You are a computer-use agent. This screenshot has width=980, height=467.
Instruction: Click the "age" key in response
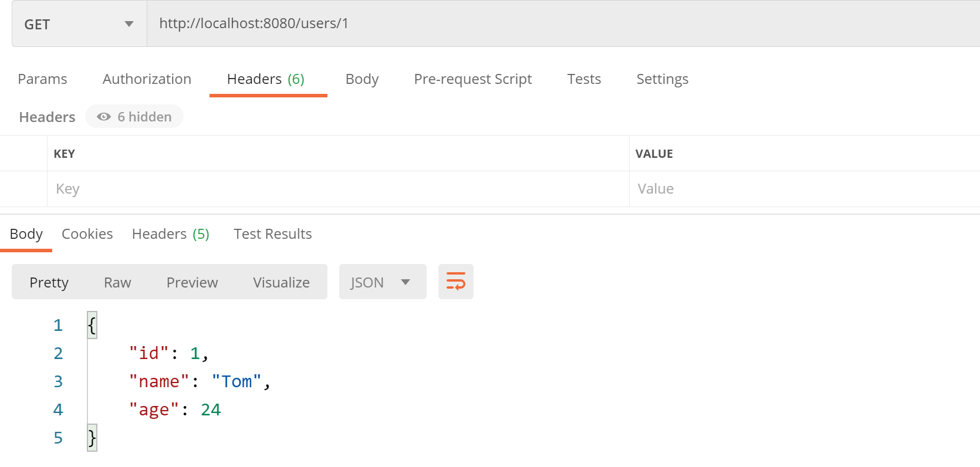(x=154, y=410)
